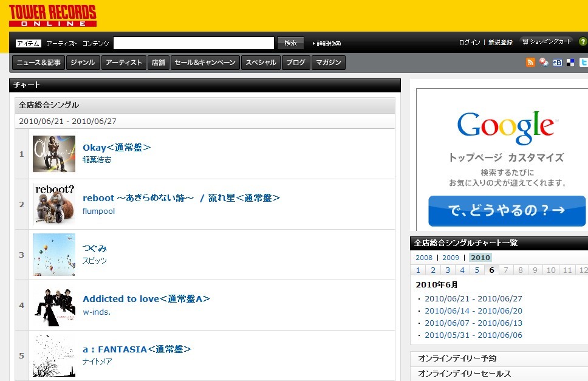The width and height of the screenshot is (588, 381).
Task: Click the Yahoo bookmarks bubble icon
Action: coord(544,62)
